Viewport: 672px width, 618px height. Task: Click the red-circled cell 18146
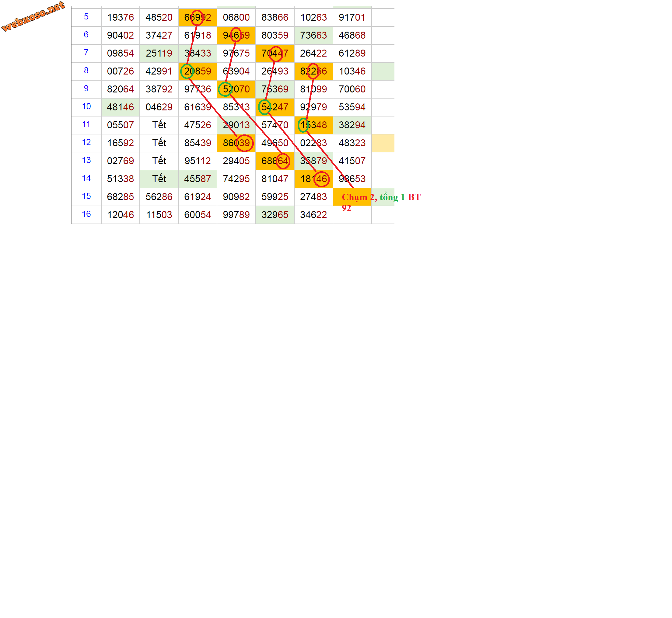tap(313, 179)
